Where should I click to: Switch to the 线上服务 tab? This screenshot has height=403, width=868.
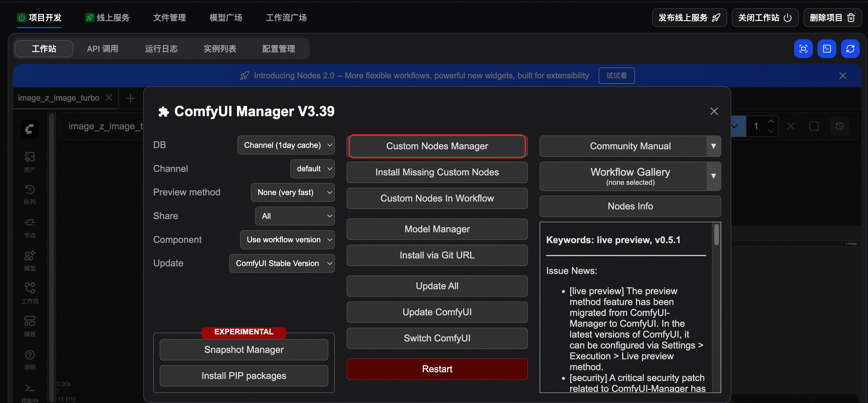[107, 18]
